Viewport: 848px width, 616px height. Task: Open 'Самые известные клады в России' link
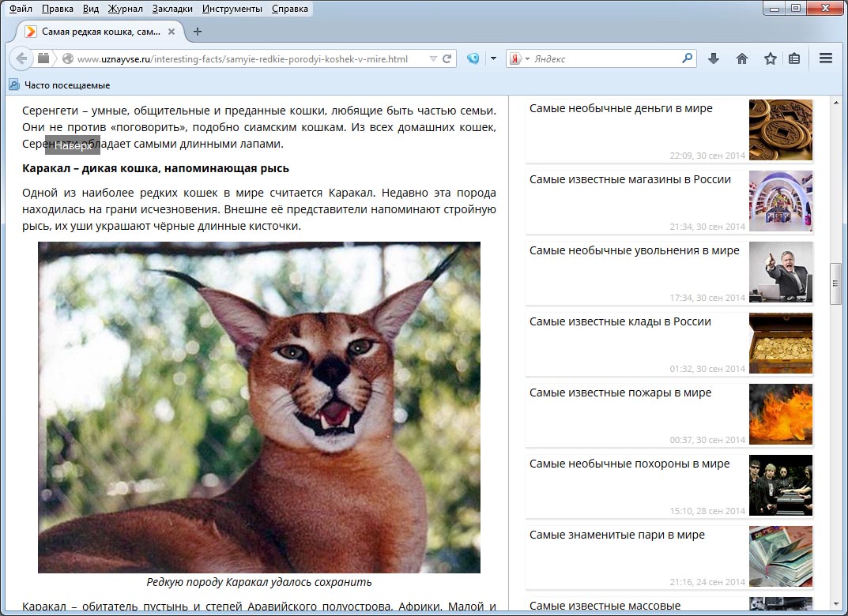tap(620, 321)
